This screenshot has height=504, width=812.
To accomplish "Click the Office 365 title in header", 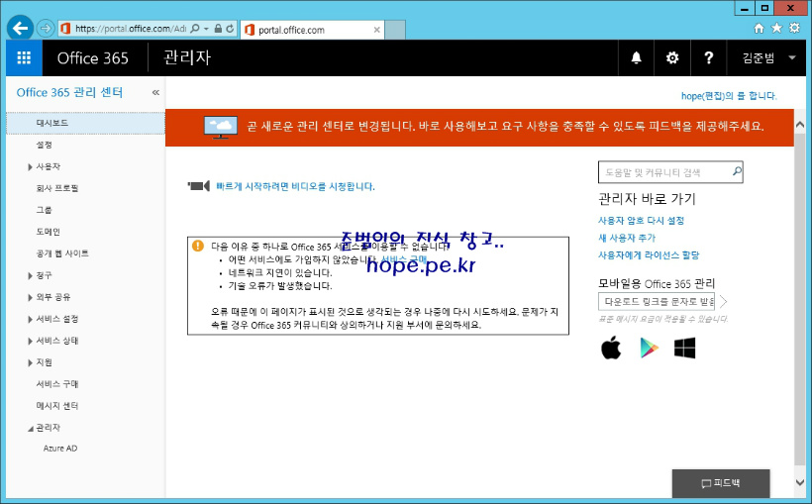I will pos(93,58).
